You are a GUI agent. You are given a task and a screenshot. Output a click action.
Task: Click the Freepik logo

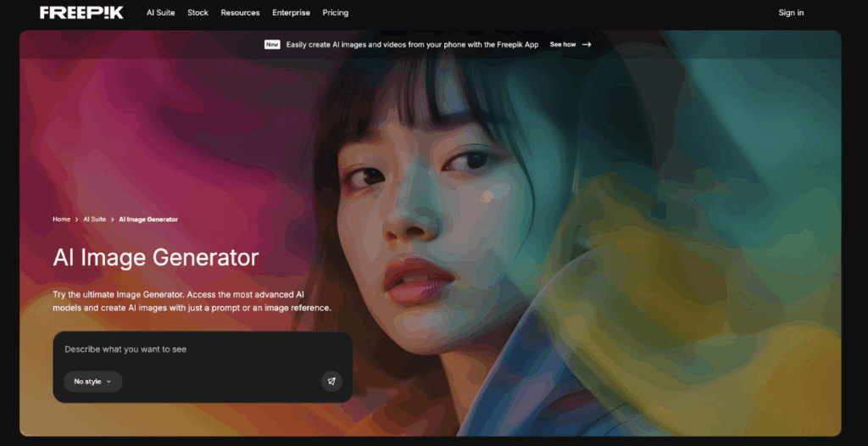(81, 13)
